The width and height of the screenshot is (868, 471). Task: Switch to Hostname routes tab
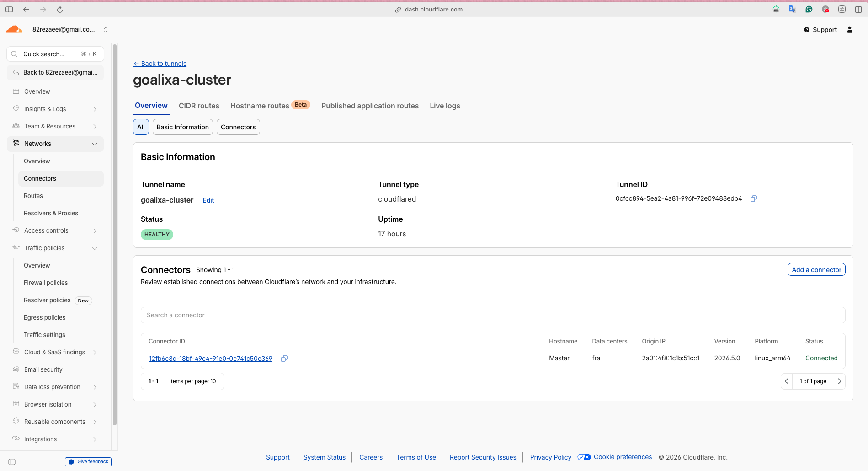260,106
